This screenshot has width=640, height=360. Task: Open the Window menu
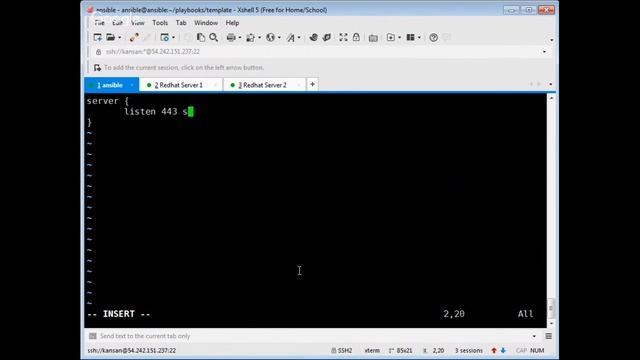coord(206,23)
